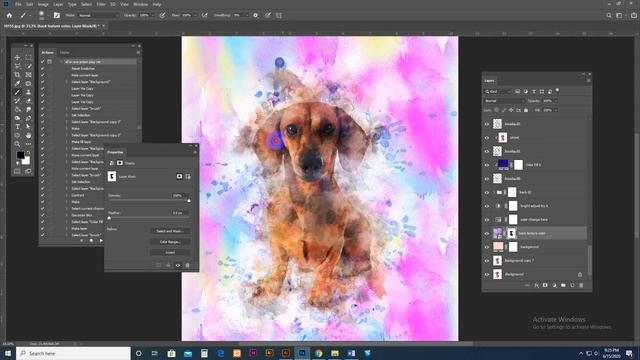Select the Lasso tool
Viewport: 640px width, 360px height.
click(x=17, y=66)
